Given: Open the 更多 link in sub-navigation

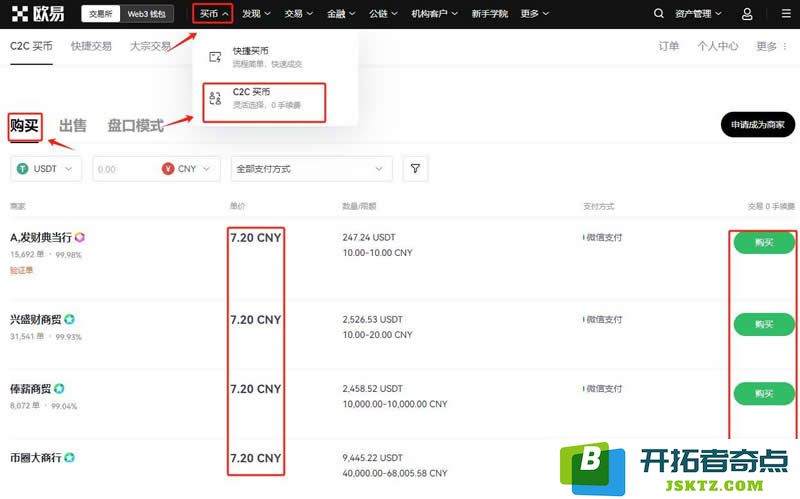Looking at the screenshot, I should (766, 46).
